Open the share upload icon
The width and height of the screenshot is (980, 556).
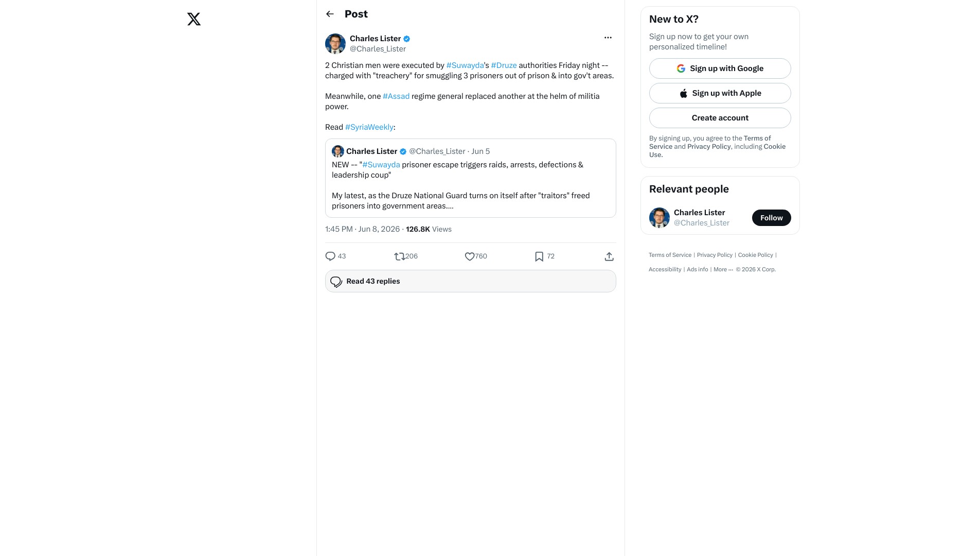[x=609, y=256]
